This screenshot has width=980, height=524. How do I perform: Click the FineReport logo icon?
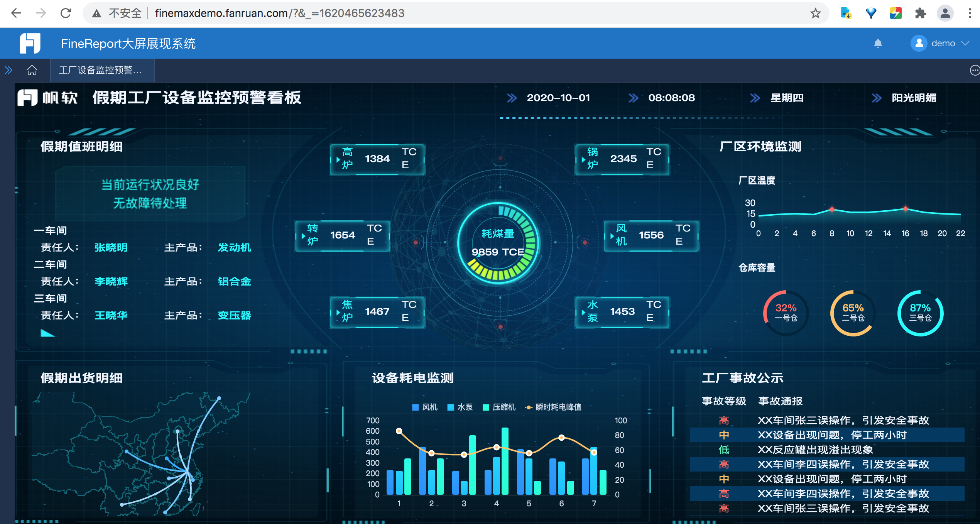tap(30, 43)
